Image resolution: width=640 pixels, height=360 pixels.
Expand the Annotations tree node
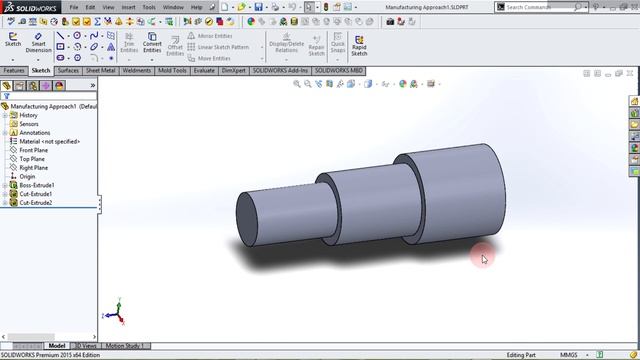coord(5,133)
